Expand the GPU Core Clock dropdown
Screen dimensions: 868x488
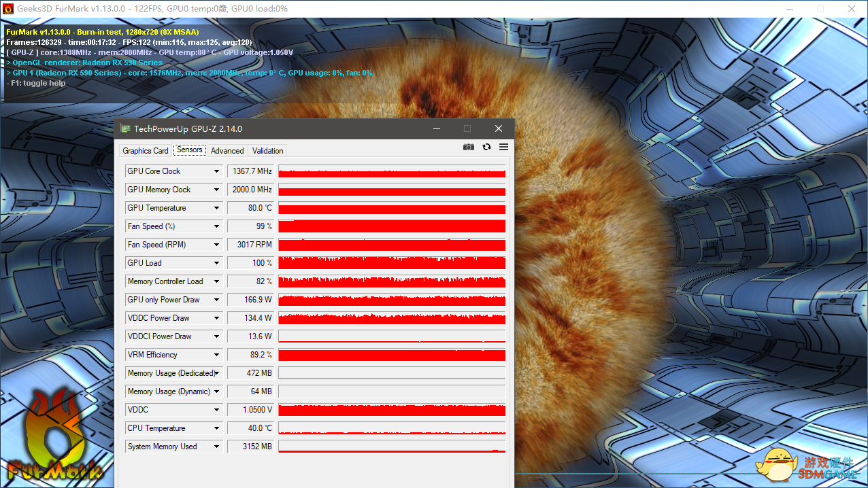click(x=217, y=171)
